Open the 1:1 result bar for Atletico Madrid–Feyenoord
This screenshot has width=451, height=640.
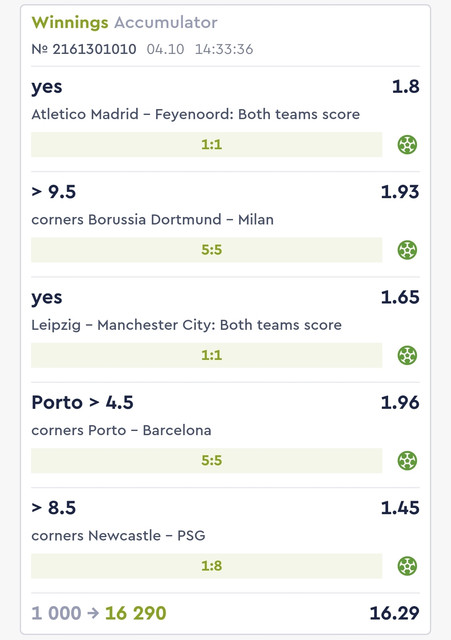[x=207, y=144]
